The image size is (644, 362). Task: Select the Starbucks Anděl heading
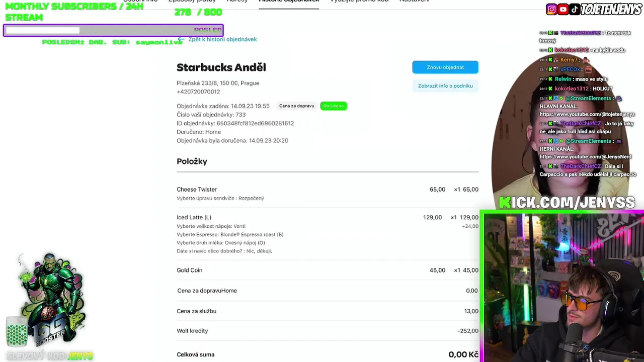pyautogui.click(x=221, y=67)
